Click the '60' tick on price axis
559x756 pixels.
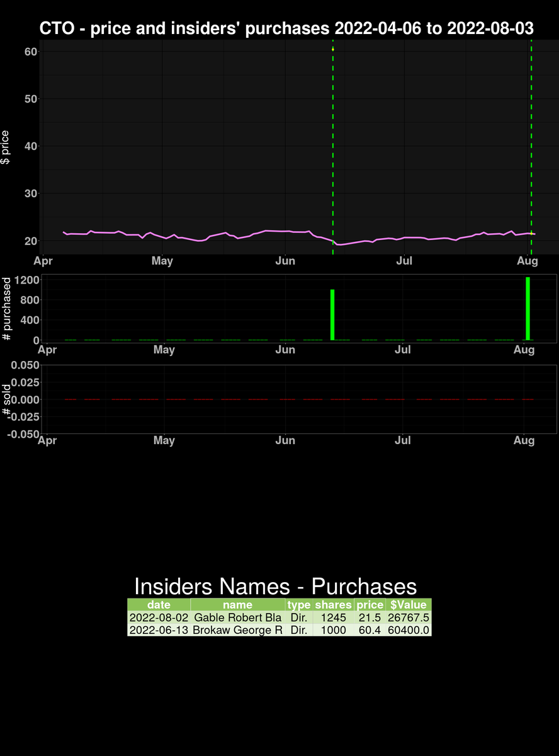tap(30, 51)
